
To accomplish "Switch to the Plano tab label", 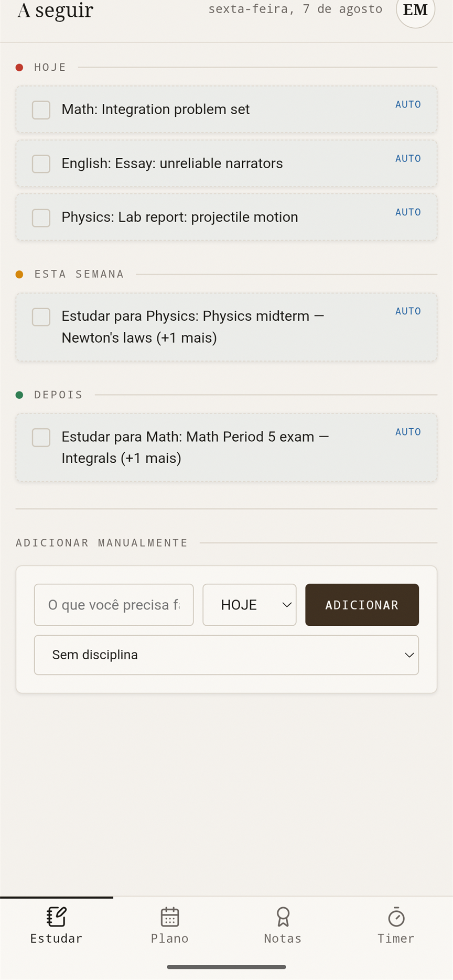I will click(x=170, y=938).
